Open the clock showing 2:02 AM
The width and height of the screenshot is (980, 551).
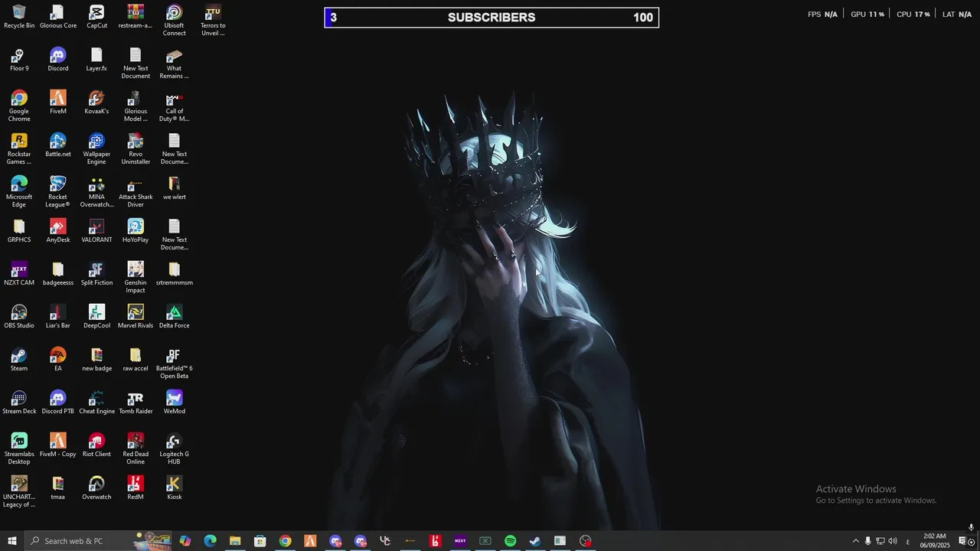click(x=935, y=541)
